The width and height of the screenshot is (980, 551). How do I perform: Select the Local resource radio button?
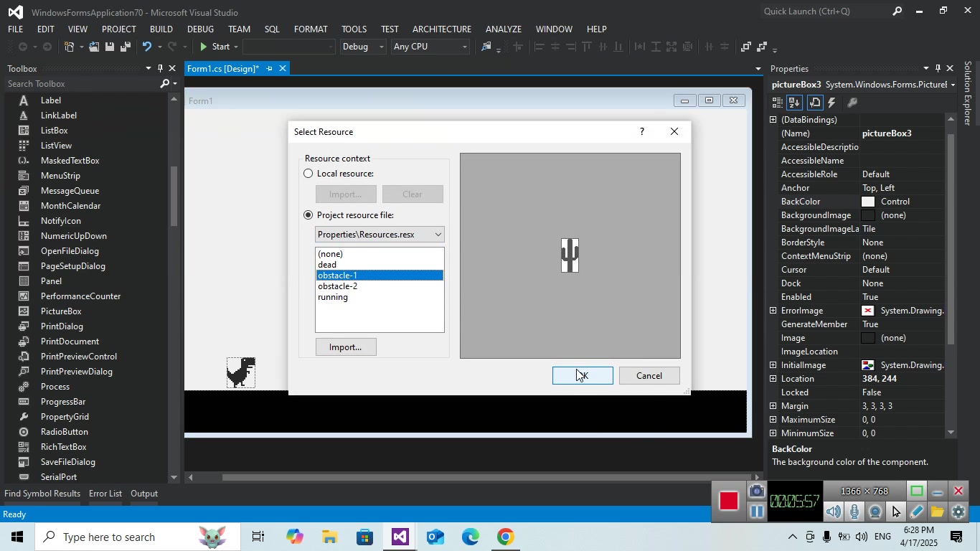[x=308, y=174]
